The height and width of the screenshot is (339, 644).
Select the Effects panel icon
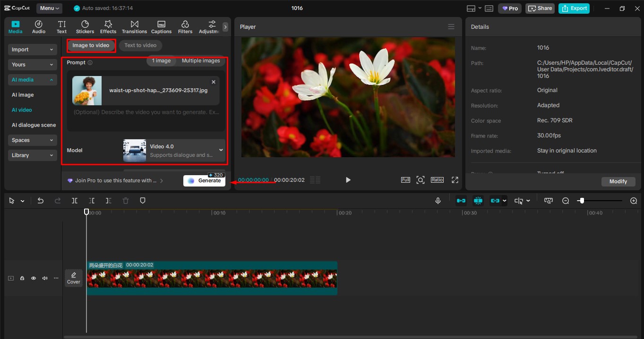coord(108,26)
